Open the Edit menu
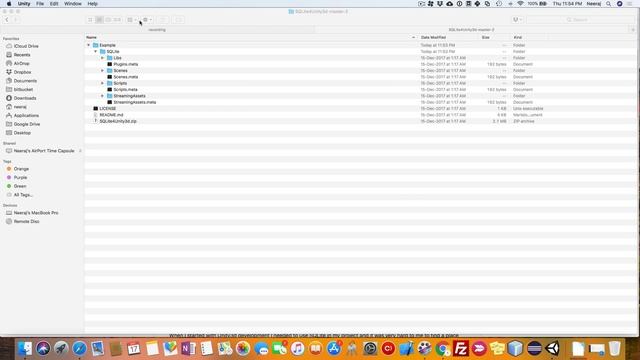 point(54,4)
